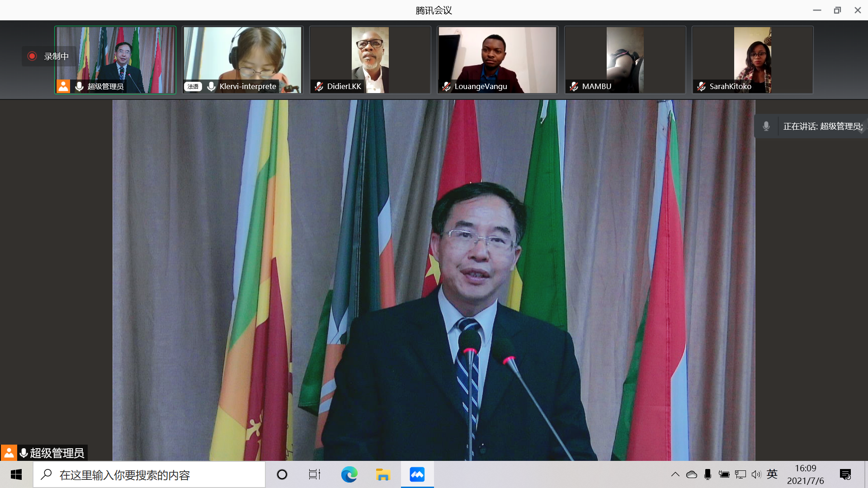The image size is (868, 488).
Task: Click the 录制中 recording status label
Action: [x=57, y=56]
